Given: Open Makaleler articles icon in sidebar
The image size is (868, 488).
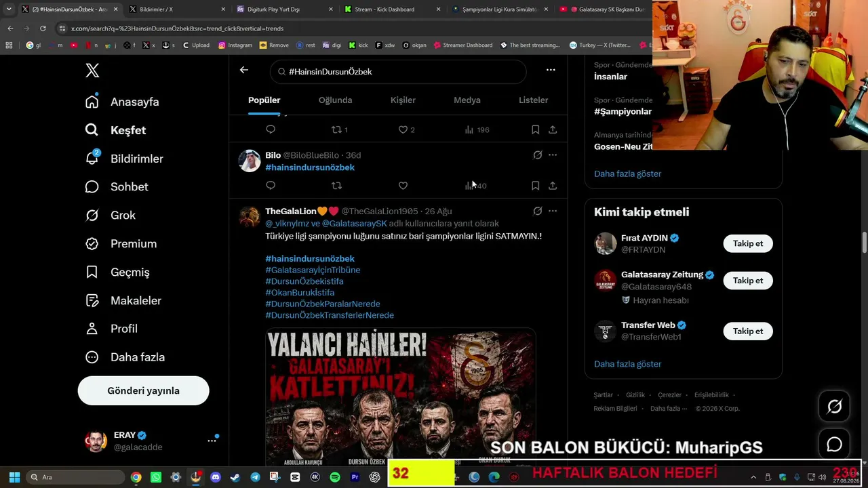Looking at the screenshot, I should coord(92,300).
